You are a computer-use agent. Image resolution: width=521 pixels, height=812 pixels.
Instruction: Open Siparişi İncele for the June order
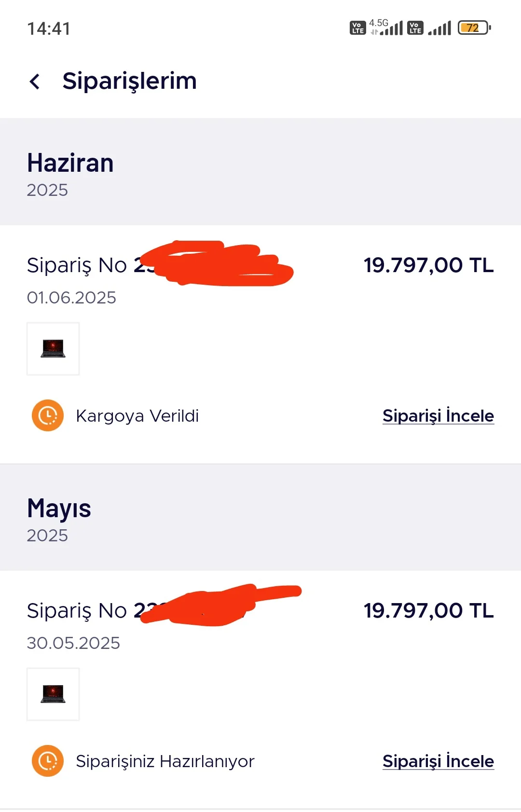pos(438,416)
